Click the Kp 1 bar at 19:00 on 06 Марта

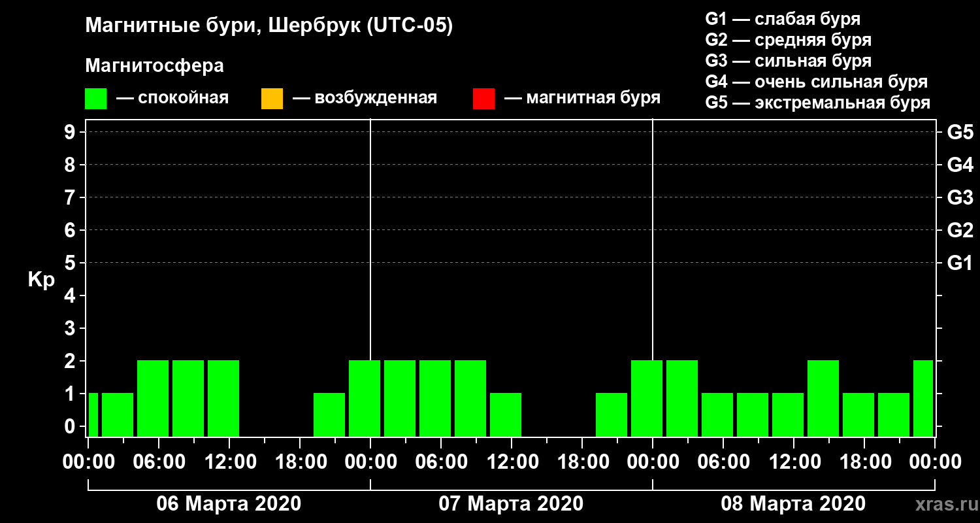click(x=329, y=414)
